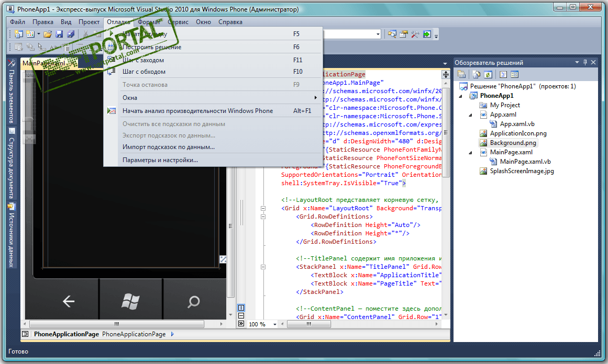Open the Окно menu

click(203, 22)
